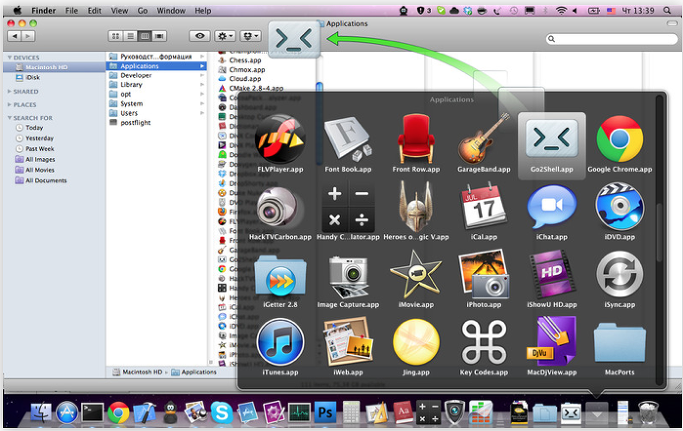
Task: Expand the PLACES sidebar section
Action: click(x=10, y=105)
